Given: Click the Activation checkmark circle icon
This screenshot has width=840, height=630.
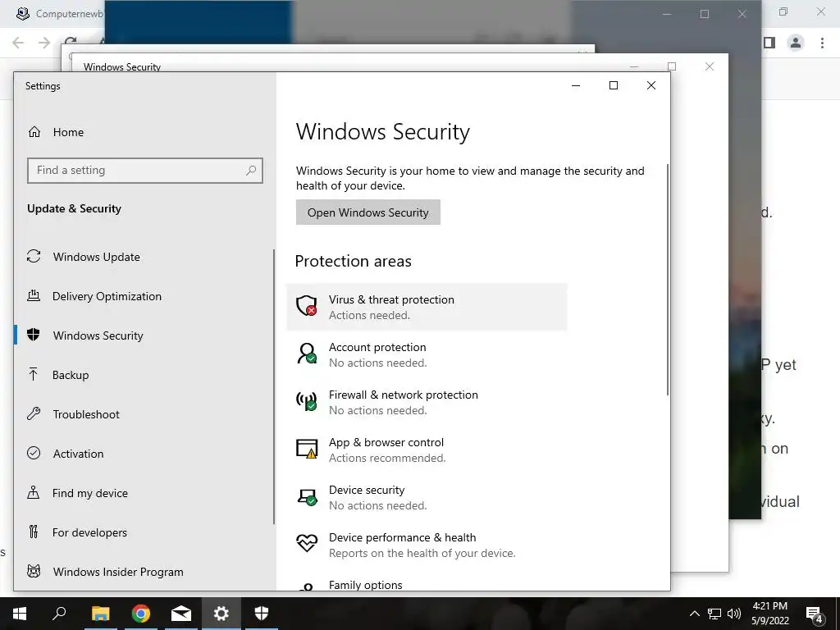Looking at the screenshot, I should tap(34, 453).
